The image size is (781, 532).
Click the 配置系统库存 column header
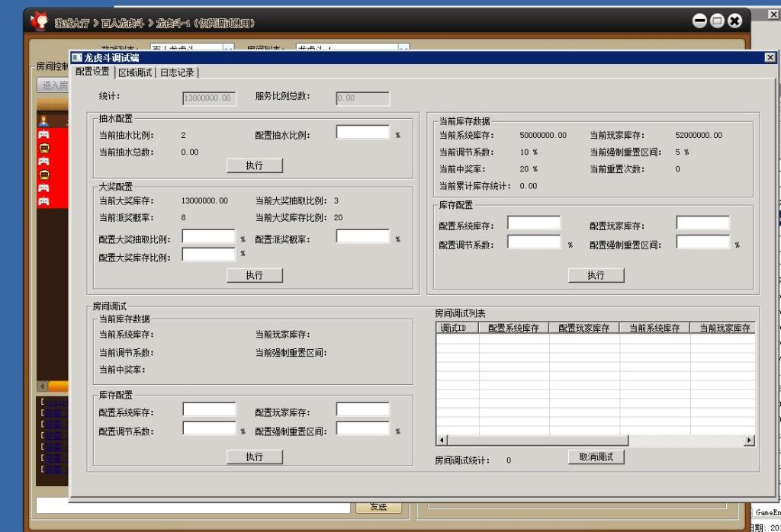pos(513,328)
